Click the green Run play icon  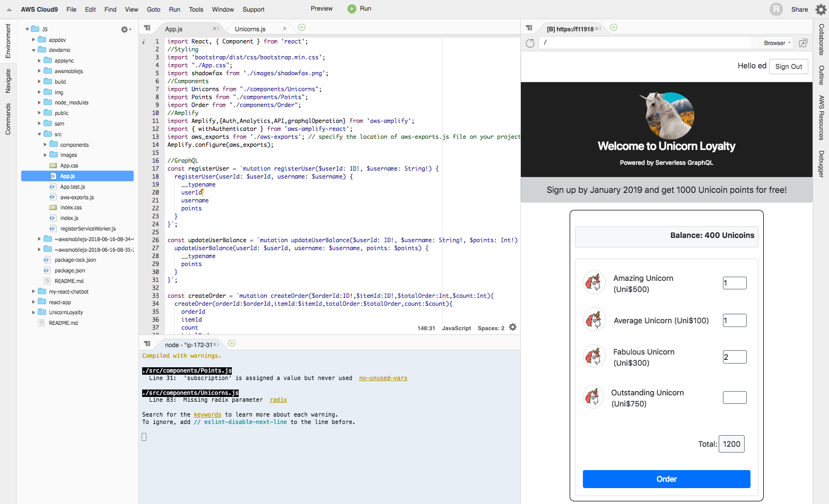coord(352,8)
